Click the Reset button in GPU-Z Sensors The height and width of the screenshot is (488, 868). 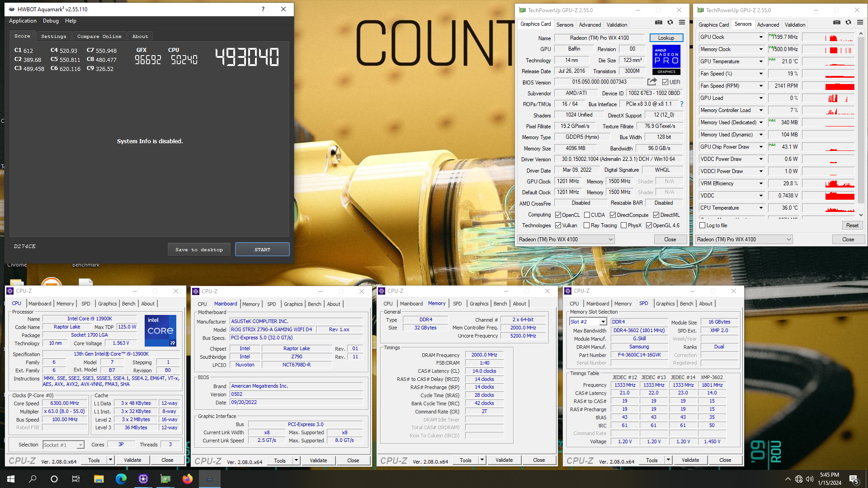852,225
